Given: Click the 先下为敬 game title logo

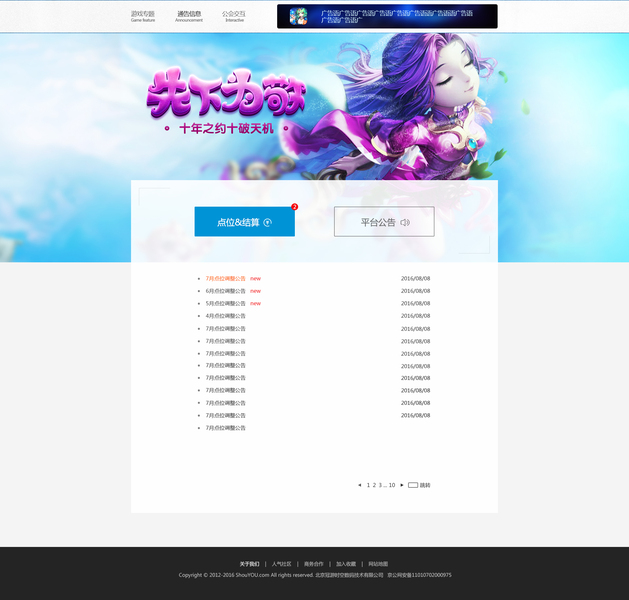Looking at the screenshot, I should tap(226, 93).
